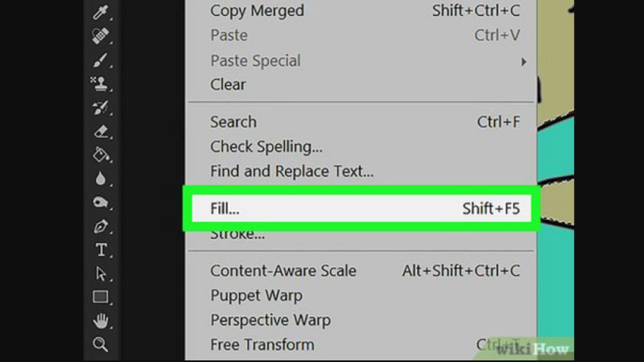Select the History Brush tool
The height and width of the screenshot is (362, 644).
(101, 108)
